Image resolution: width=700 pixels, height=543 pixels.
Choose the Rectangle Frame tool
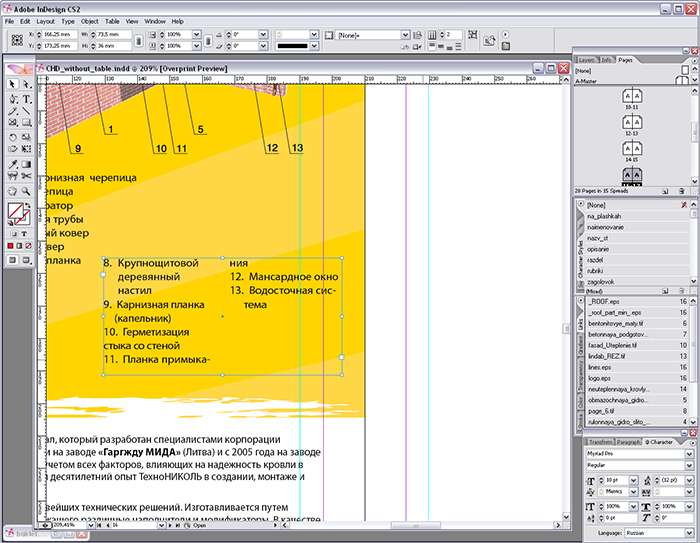pos(12,122)
